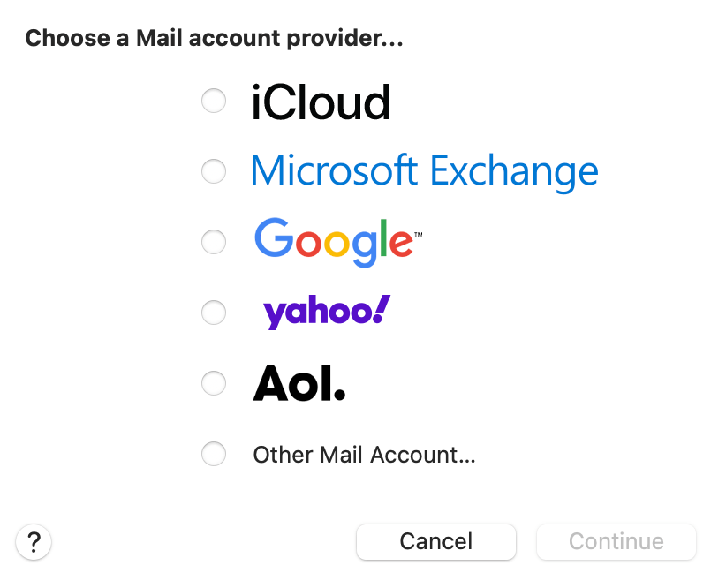Click the Other Mail Account label
Viewport: 726px width, 588px height.
[x=363, y=455]
